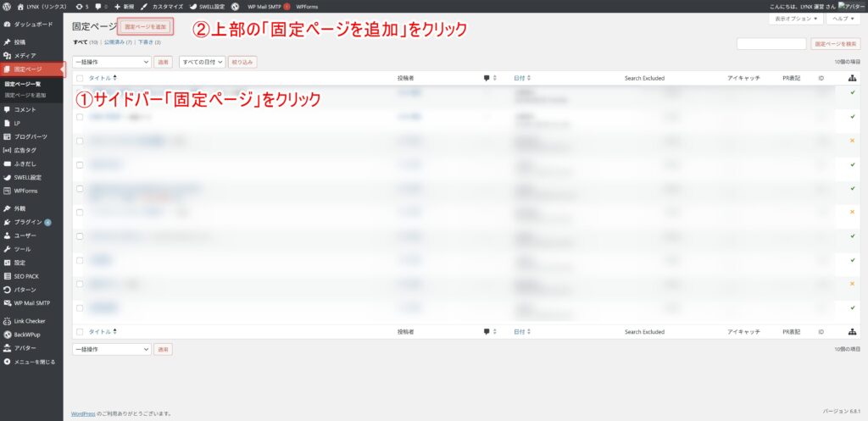Check the first page row checkbox
Screen dimensions: 868x421
[80, 93]
